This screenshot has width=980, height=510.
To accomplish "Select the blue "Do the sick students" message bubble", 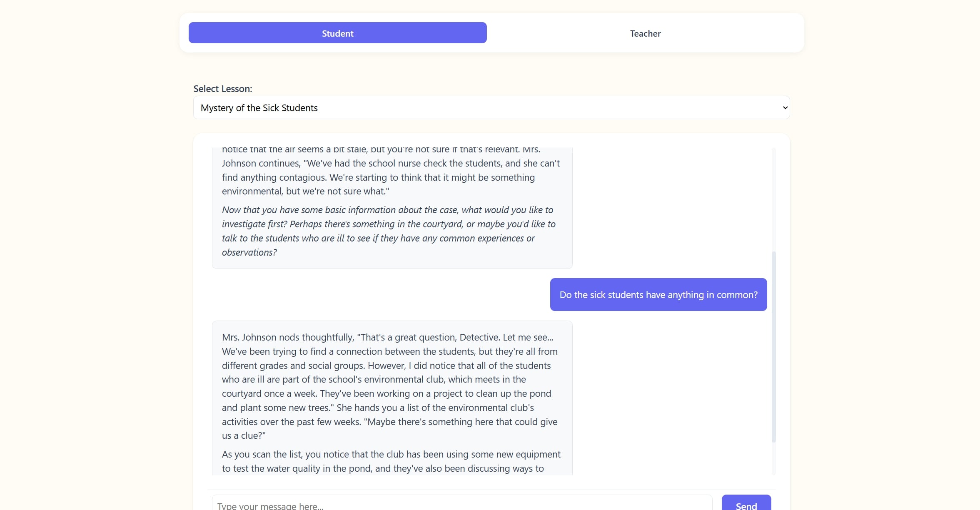I will click(658, 295).
